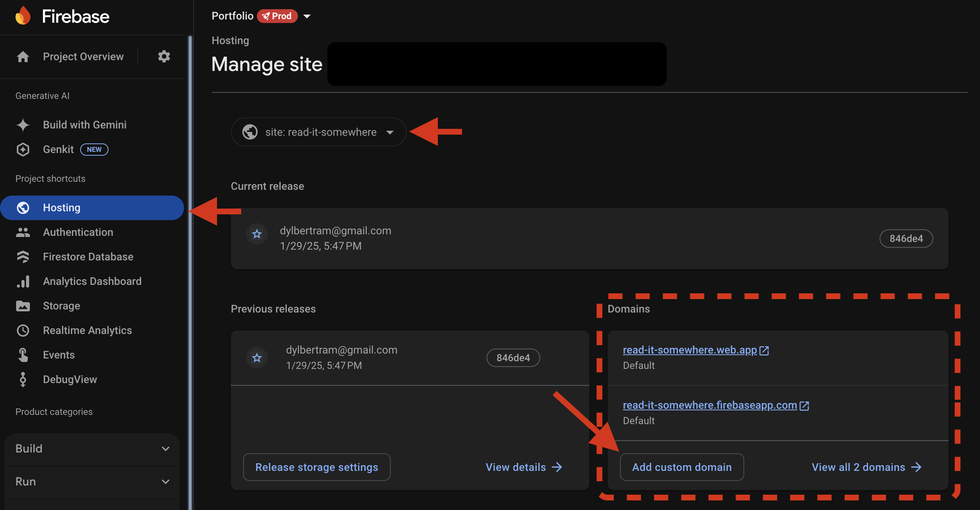Screen dimensions: 980x510
Task: Open external link icon for read-it-somewhere.web.app
Action: [x=764, y=350]
